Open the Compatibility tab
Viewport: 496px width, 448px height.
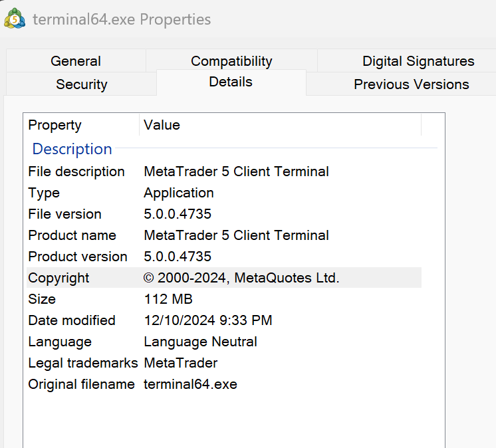pos(231,61)
